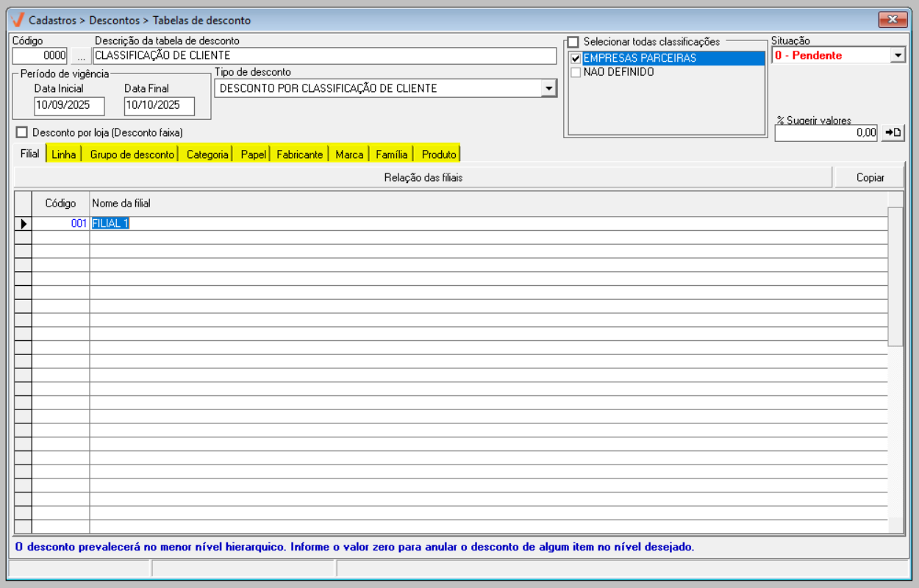
Task: Click the Data Inicial date field
Action: coord(70,106)
